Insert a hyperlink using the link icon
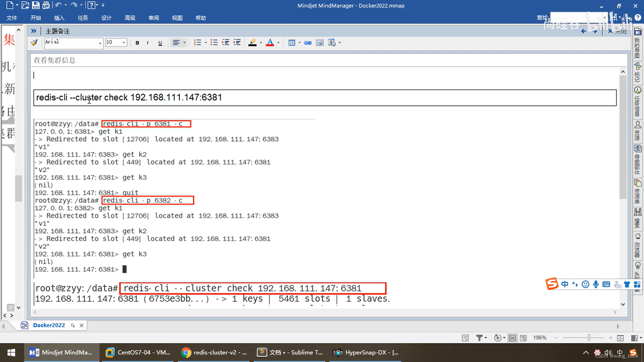 coord(308,43)
